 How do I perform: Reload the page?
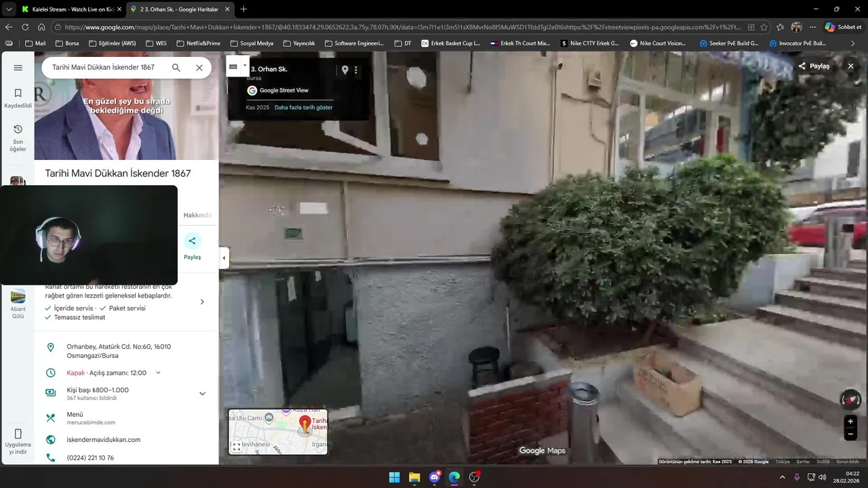(25, 27)
